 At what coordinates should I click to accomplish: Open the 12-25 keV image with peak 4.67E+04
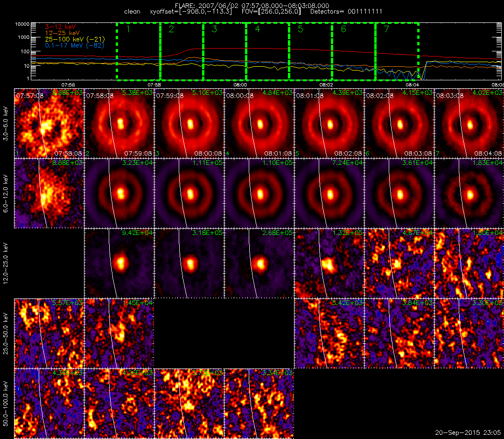(x=399, y=264)
